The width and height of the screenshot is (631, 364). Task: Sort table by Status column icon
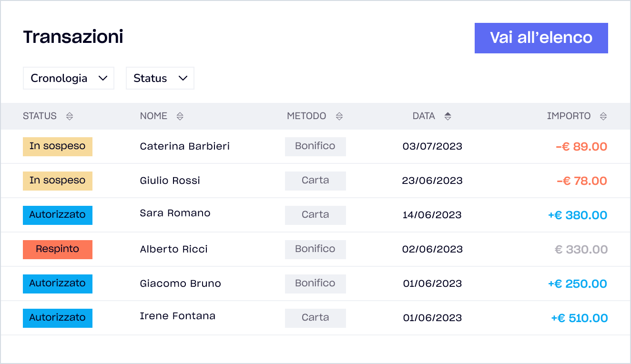[70, 116]
